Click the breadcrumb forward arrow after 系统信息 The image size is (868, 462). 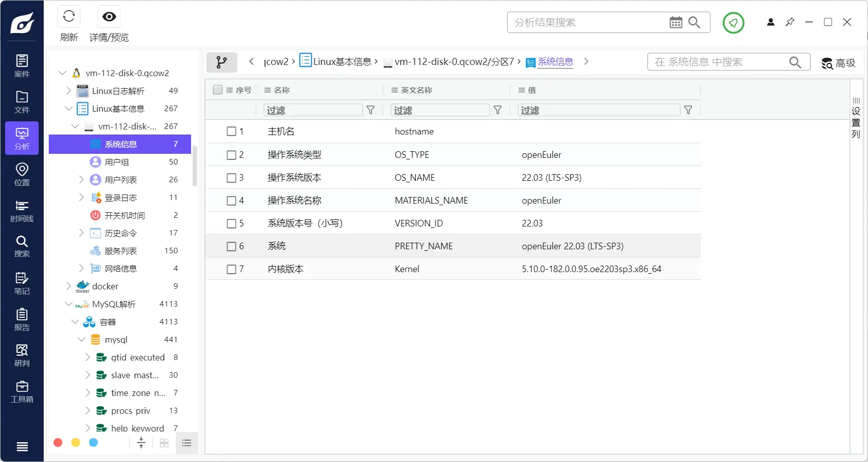point(586,61)
